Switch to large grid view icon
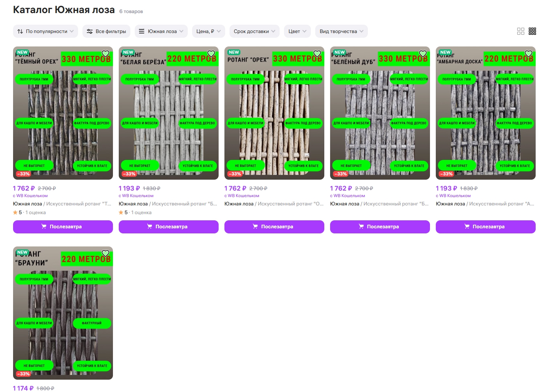This screenshot has width=548, height=392. [520, 31]
